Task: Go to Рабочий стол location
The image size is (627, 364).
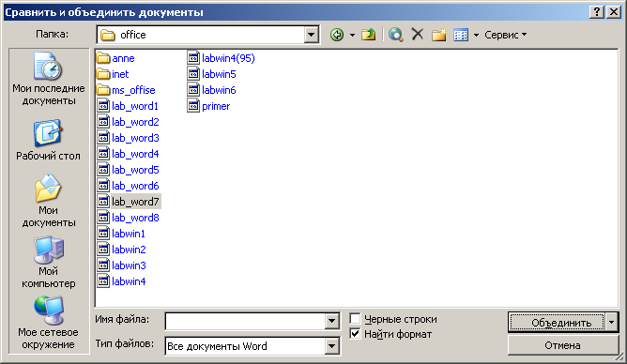Action: click(x=49, y=140)
